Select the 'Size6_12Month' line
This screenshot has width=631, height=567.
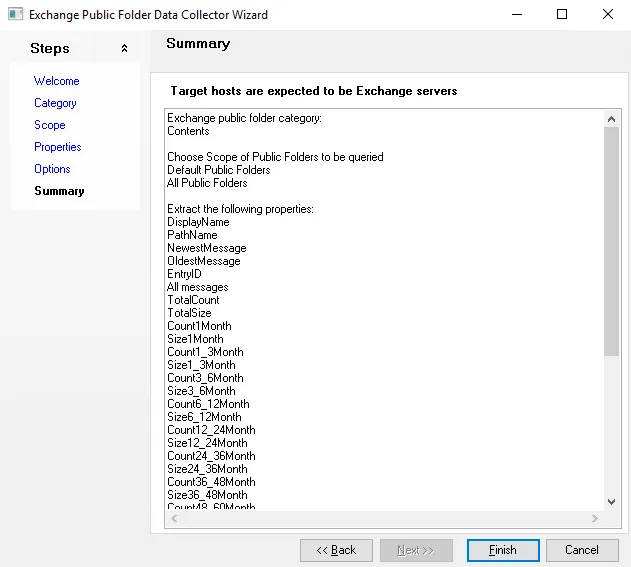[204, 417]
